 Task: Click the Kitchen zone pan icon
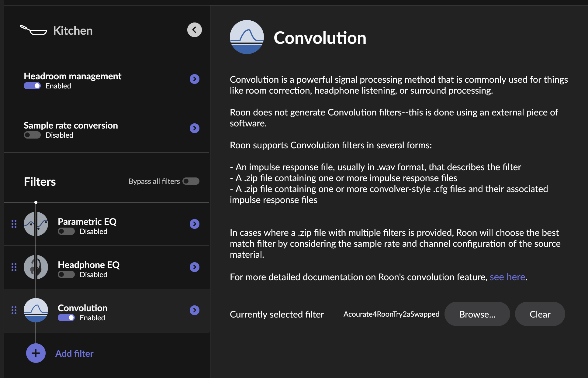click(33, 30)
